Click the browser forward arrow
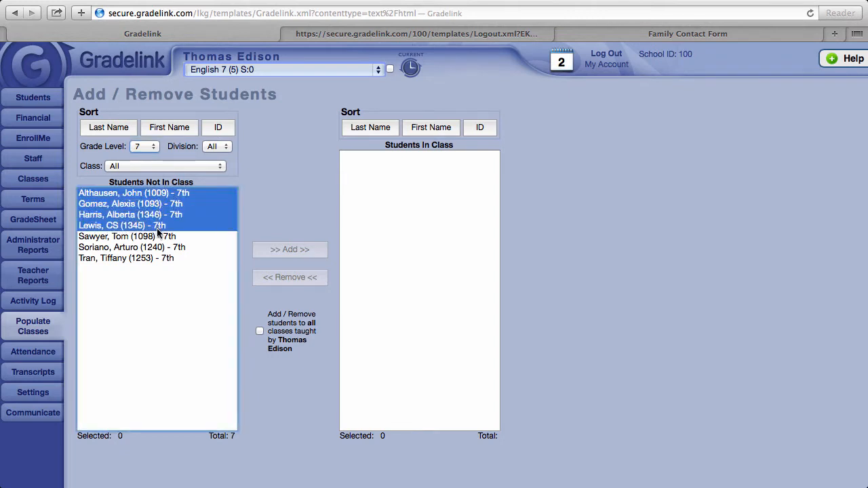This screenshot has width=868, height=488. (x=32, y=13)
